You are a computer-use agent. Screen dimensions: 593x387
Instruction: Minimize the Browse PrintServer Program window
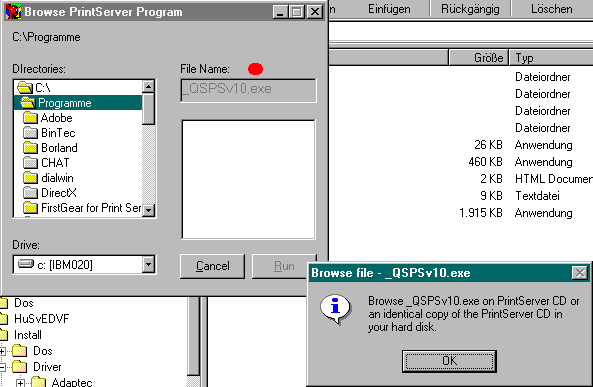click(x=279, y=12)
